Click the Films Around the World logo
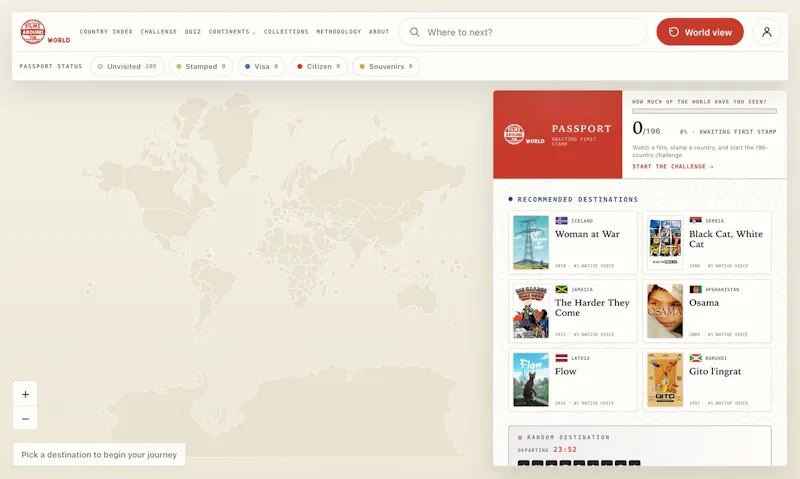 [x=45, y=32]
